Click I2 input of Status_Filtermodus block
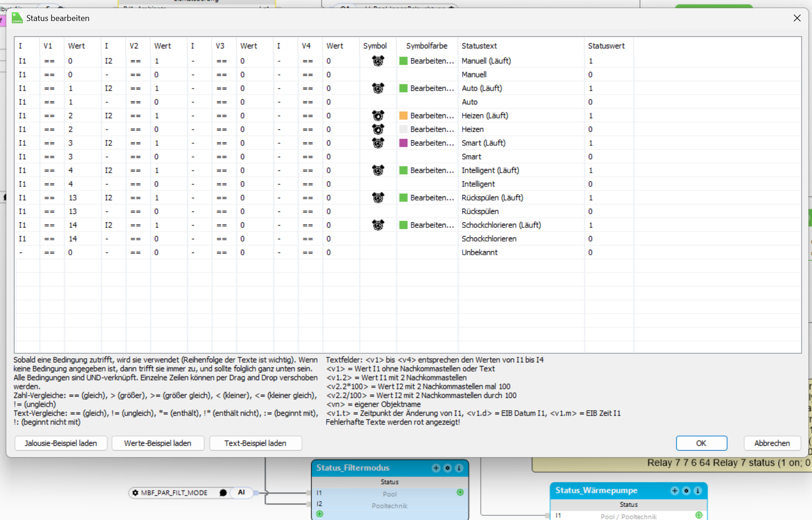812x520 pixels. pyautogui.click(x=319, y=504)
